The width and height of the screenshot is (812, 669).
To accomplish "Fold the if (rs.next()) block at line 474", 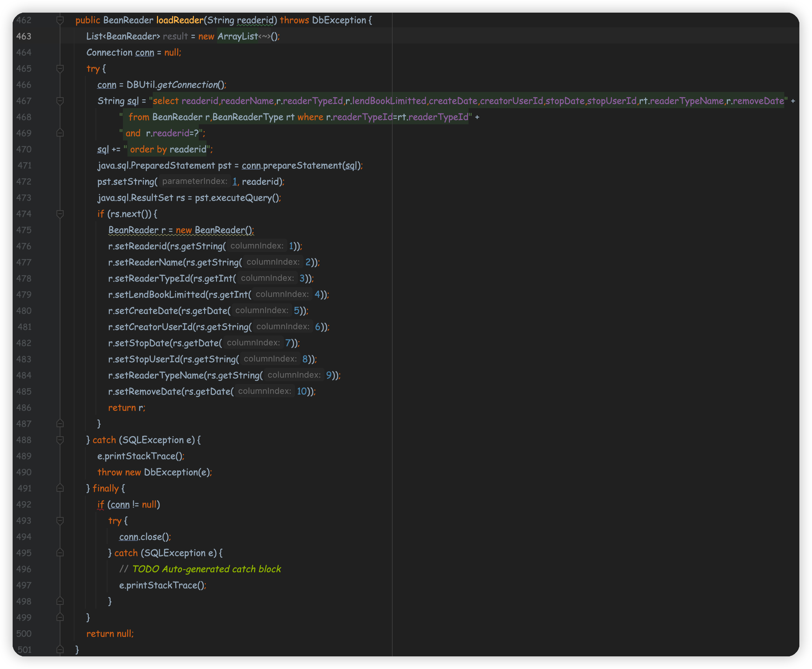I will pos(60,214).
